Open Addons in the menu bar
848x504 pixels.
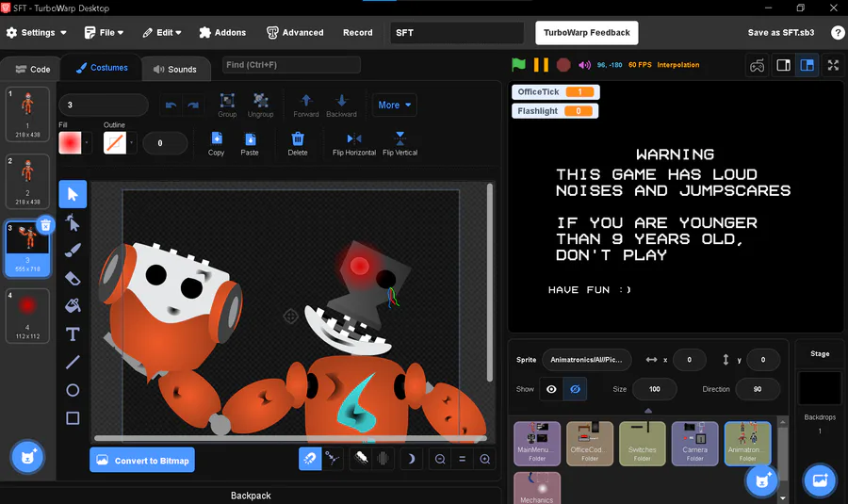coord(222,32)
